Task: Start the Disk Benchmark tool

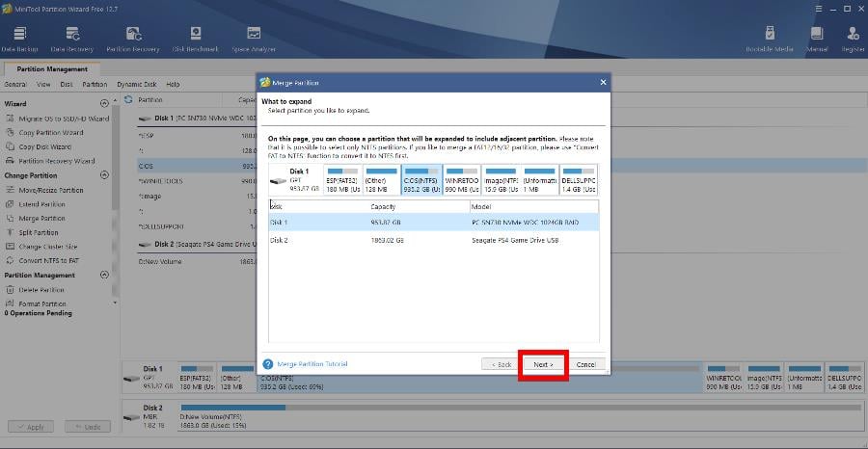Action: pos(195,37)
